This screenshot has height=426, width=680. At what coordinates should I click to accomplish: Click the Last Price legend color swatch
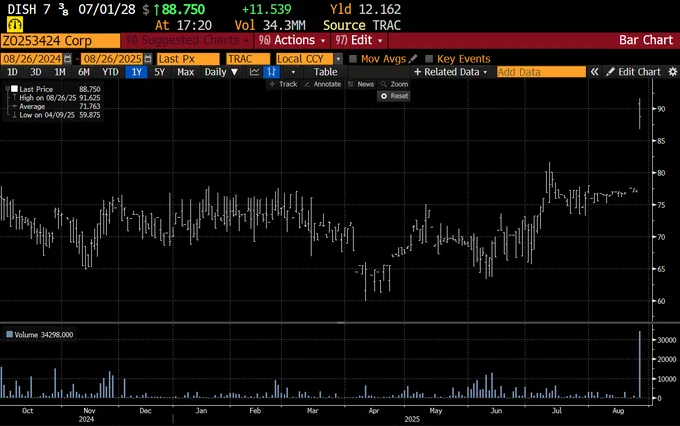pos(14,89)
